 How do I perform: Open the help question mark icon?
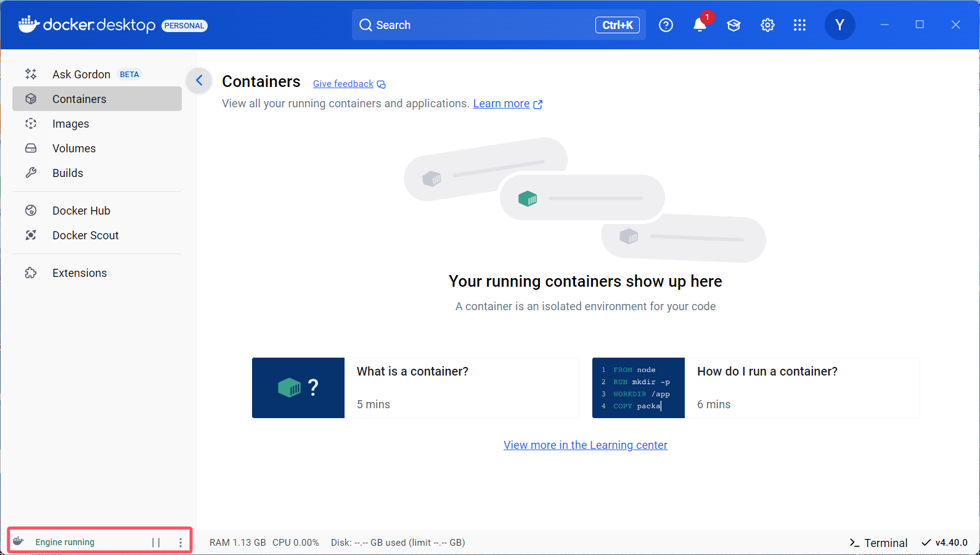click(x=666, y=25)
